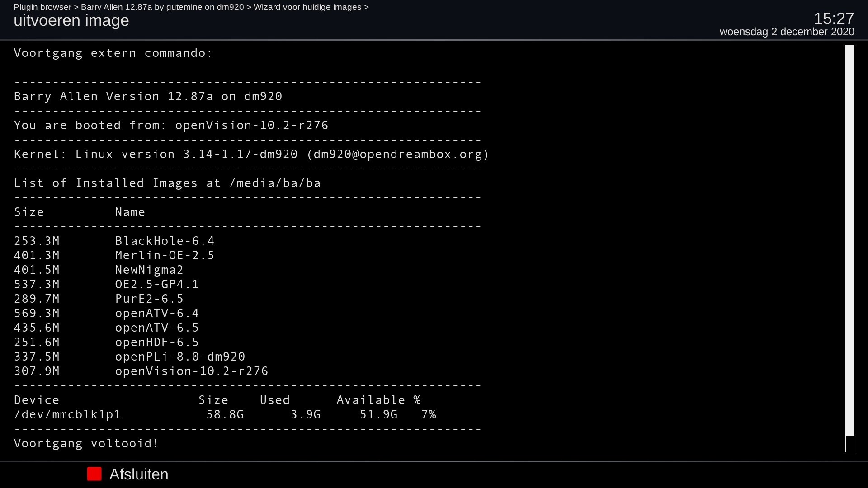Click the 7% usage value
Viewport: 868px width, 488px height.
tap(429, 414)
